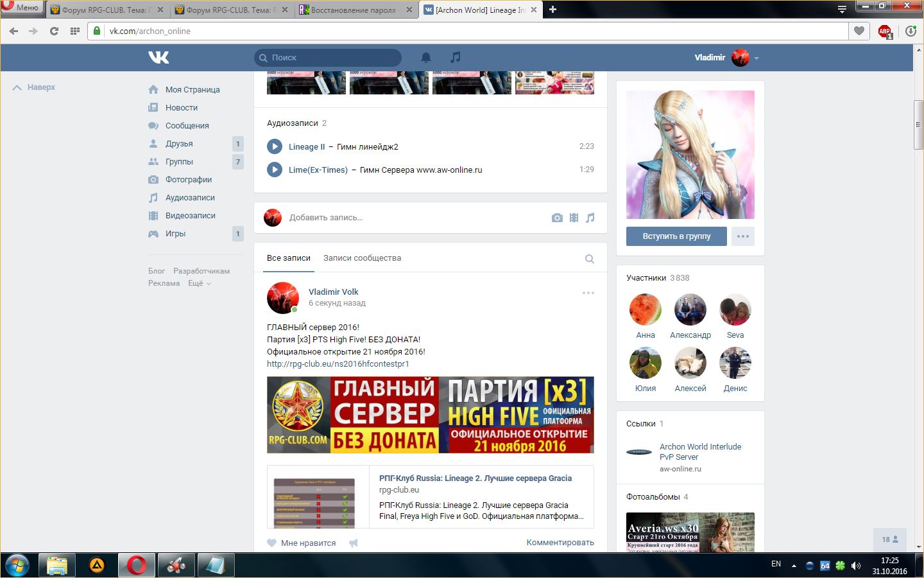This screenshot has width=924, height=578.
Task: Play the Lime(Ex-Times) server anthem track
Action: 275,170
